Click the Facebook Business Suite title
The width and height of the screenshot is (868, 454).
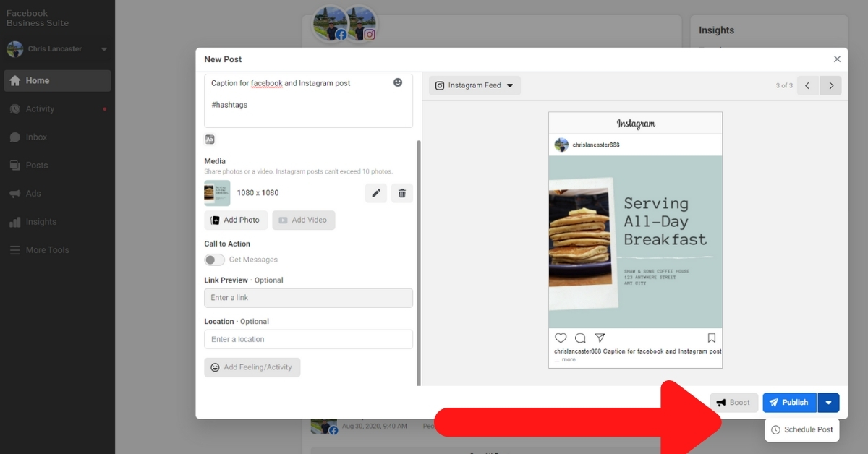[x=38, y=18]
